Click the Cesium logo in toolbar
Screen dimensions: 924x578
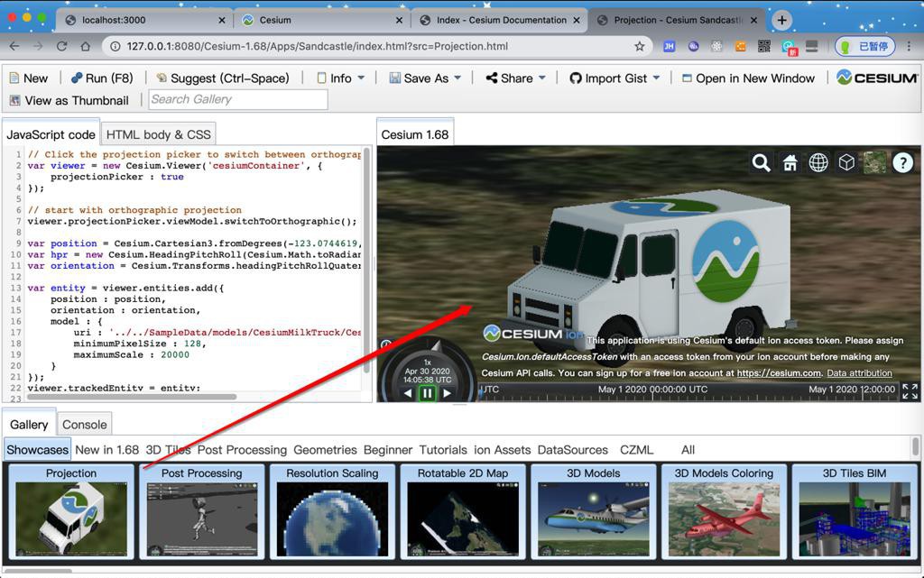[877, 78]
